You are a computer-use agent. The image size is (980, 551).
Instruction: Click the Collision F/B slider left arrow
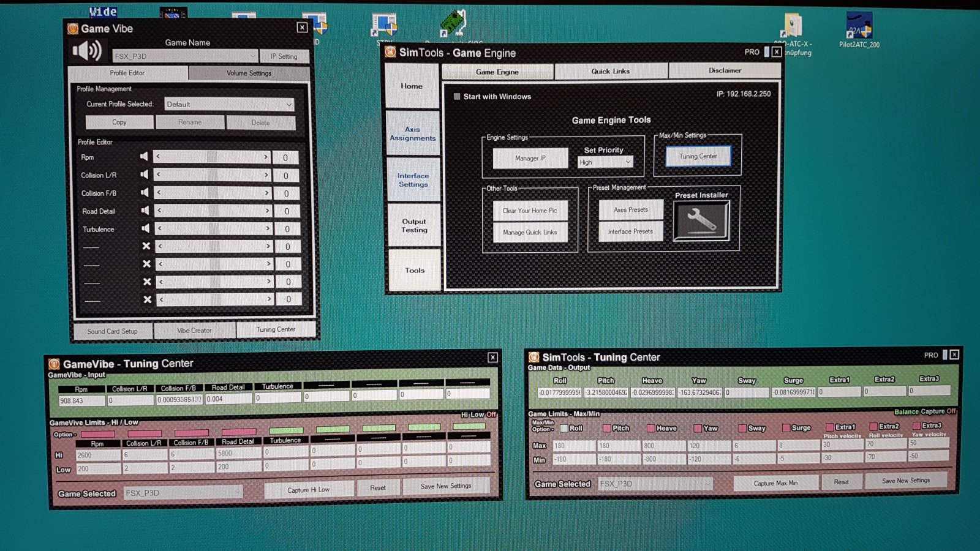tap(159, 192)
